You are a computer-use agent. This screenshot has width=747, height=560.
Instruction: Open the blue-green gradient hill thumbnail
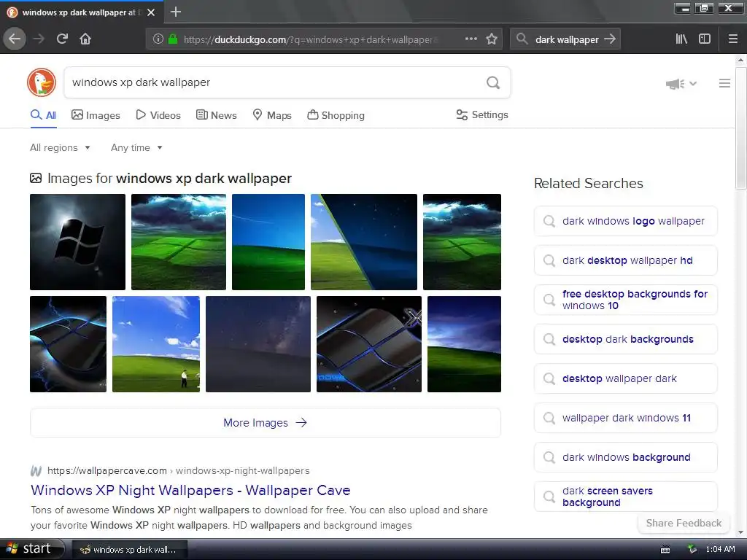tap(268, 242)
